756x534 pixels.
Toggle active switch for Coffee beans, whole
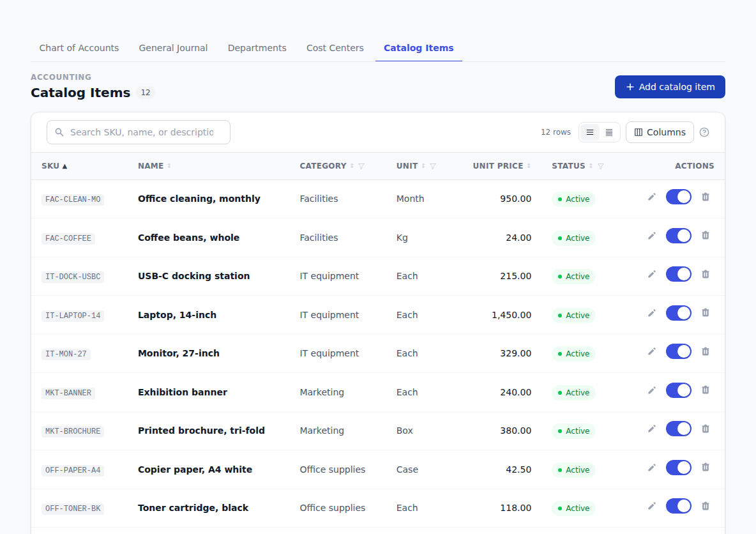pyautogui.click(x=678, y=236)
